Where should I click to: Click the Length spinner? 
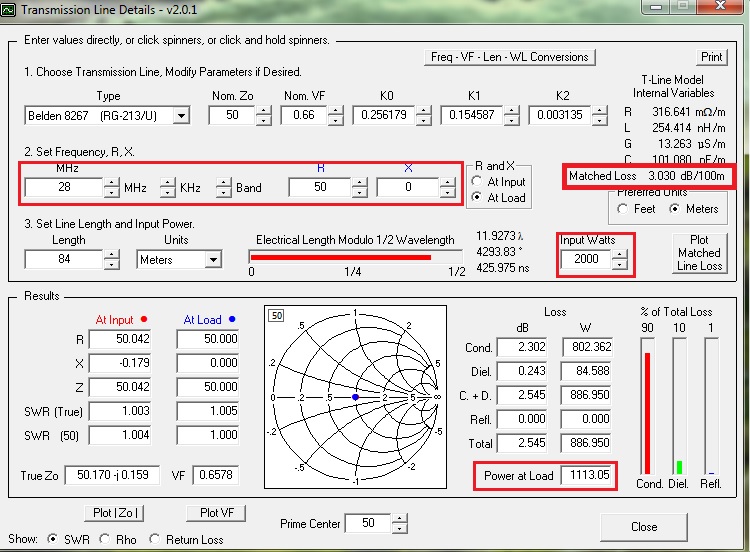point(111,259)
